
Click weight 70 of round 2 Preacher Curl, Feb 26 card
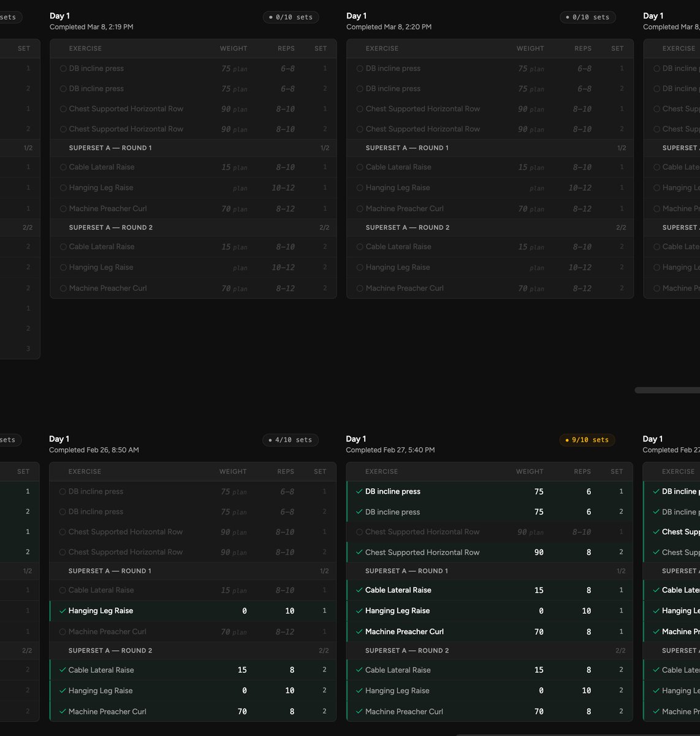point(242,711)
